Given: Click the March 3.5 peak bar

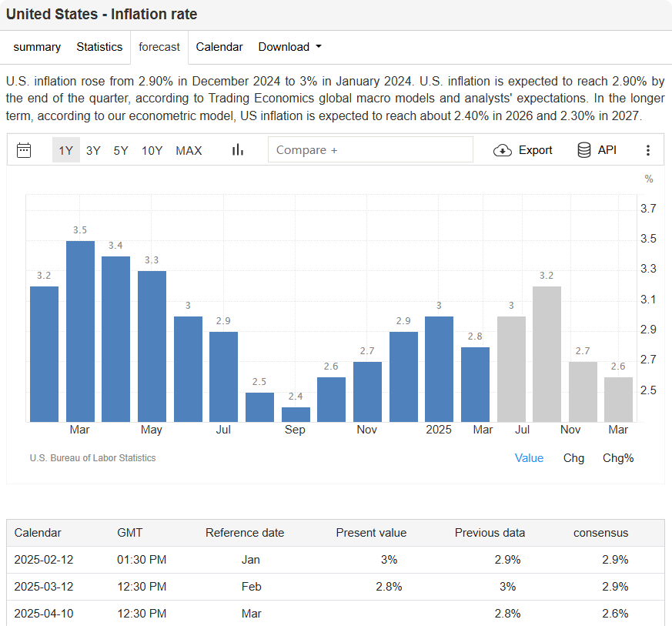Looking at the screenshot, I should [x=80, y=331].
